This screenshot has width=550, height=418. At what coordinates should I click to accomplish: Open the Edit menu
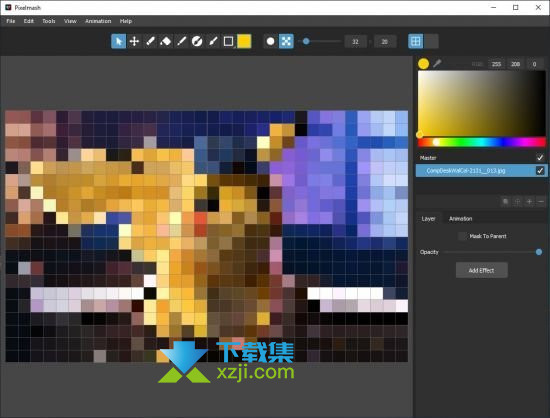click(29, 21)
